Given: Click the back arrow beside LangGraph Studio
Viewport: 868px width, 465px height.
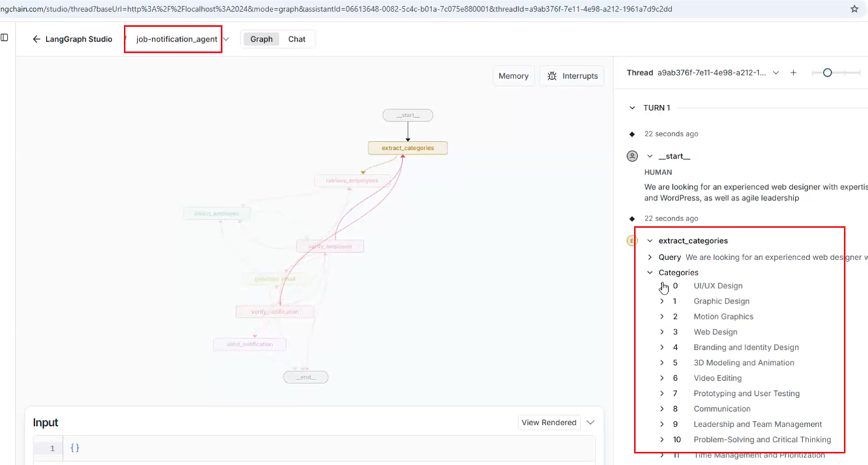Looking at the screenshot, I should pyautogui.click(x=36, y=39).
